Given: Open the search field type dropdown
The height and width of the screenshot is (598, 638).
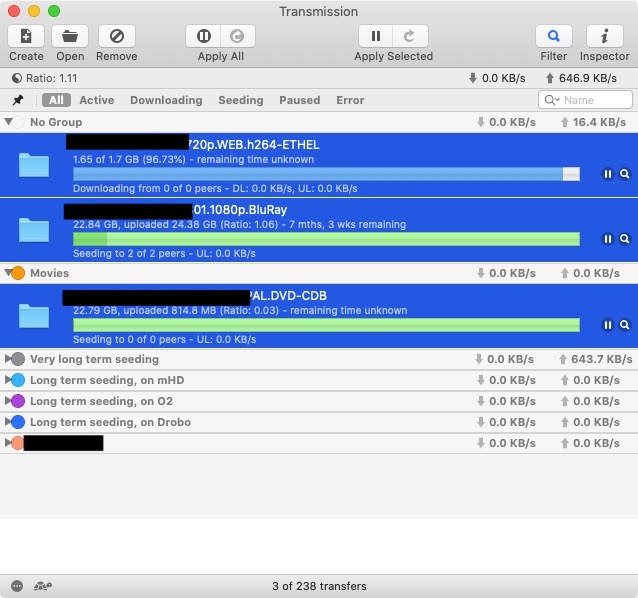Looking at the screenshot, I should pyautogui.click(x=552, y=100).
